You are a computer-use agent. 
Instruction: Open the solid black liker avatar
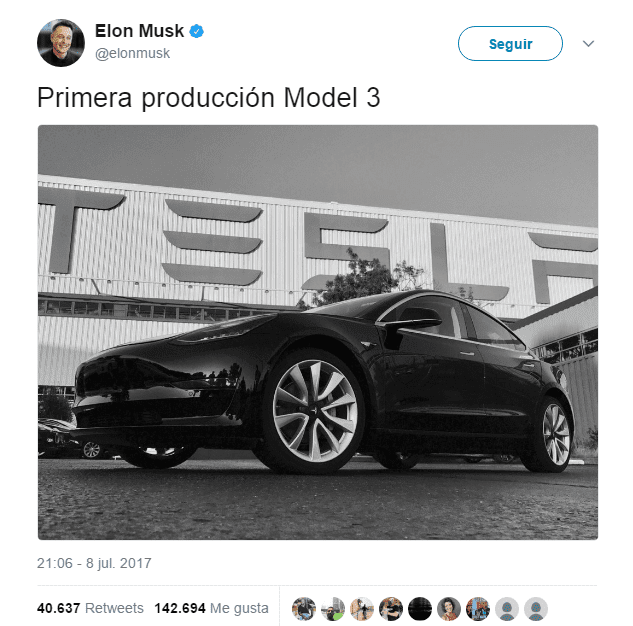420,609
